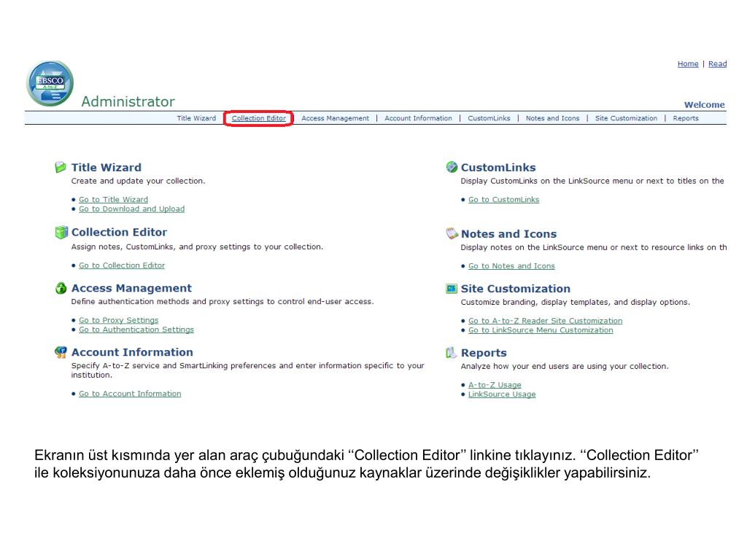
Task: Click the Administrator page title
Action: [x=128, y=101]
